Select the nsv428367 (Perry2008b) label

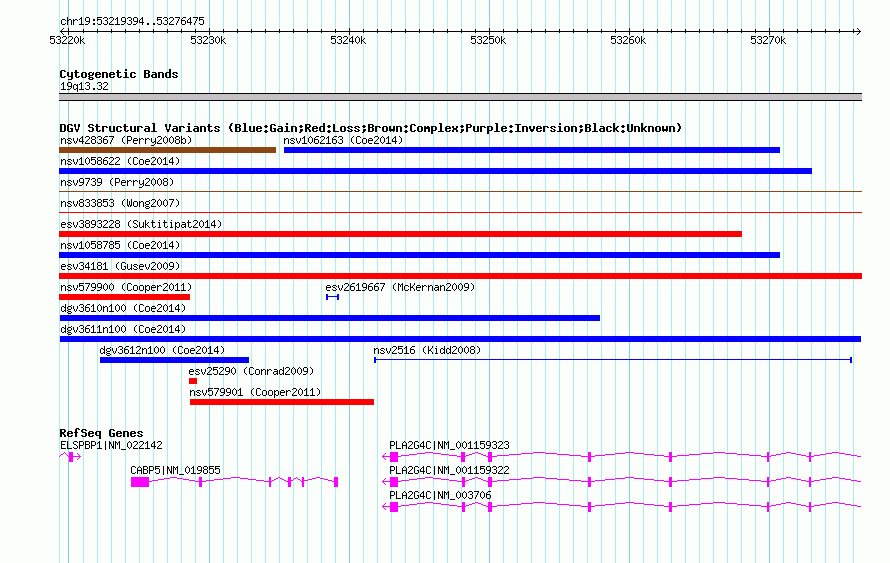tap(126, 140)
